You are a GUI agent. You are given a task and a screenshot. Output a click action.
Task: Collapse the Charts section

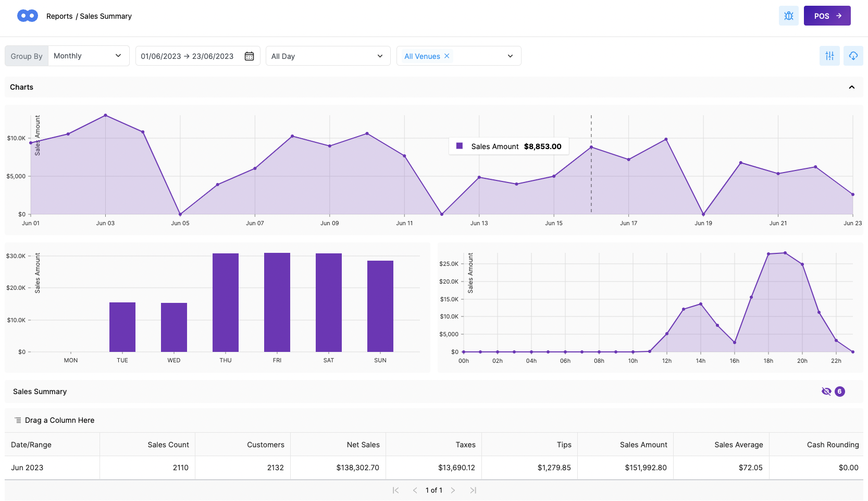point(852,87)
